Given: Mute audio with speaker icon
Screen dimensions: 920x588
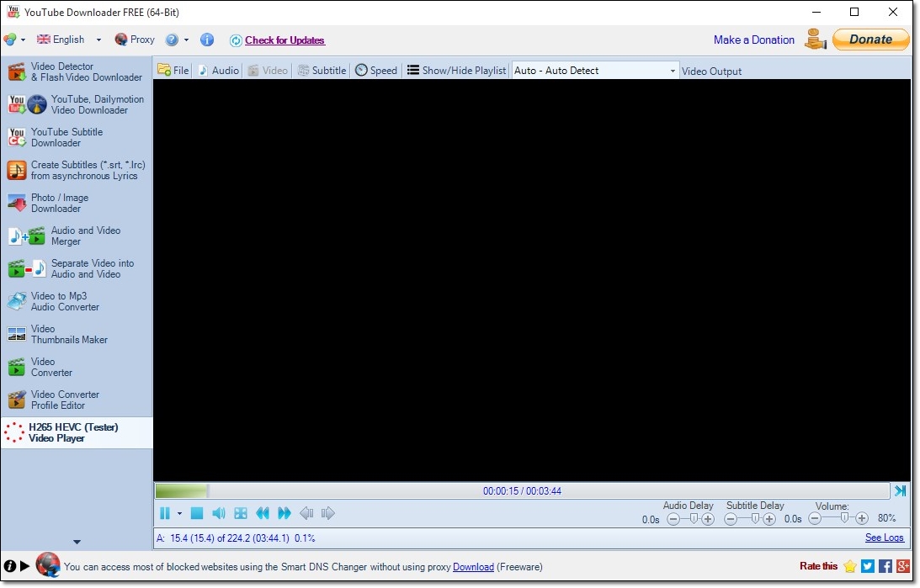Looking at the screenshot, I should pyautogui.click(x=218, y=513).
